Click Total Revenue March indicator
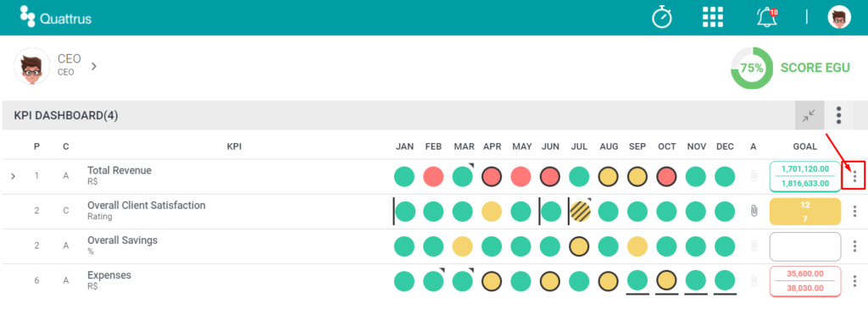 pos(463,176)
